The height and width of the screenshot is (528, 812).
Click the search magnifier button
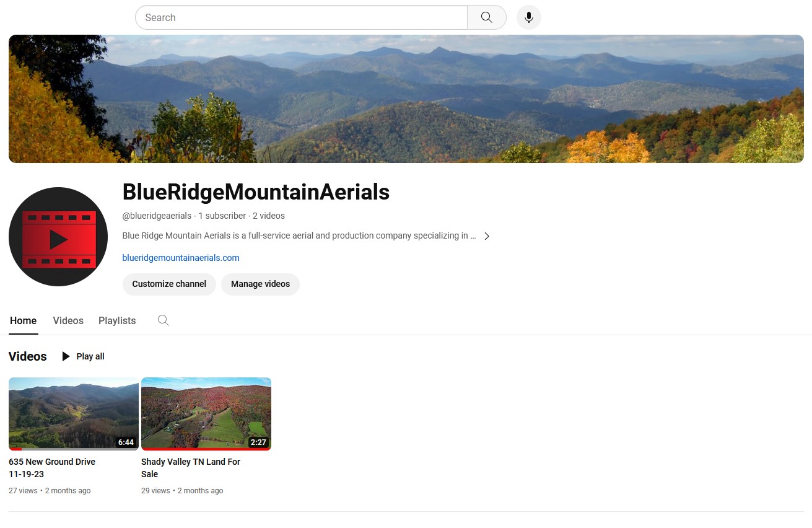pos(487,17)
